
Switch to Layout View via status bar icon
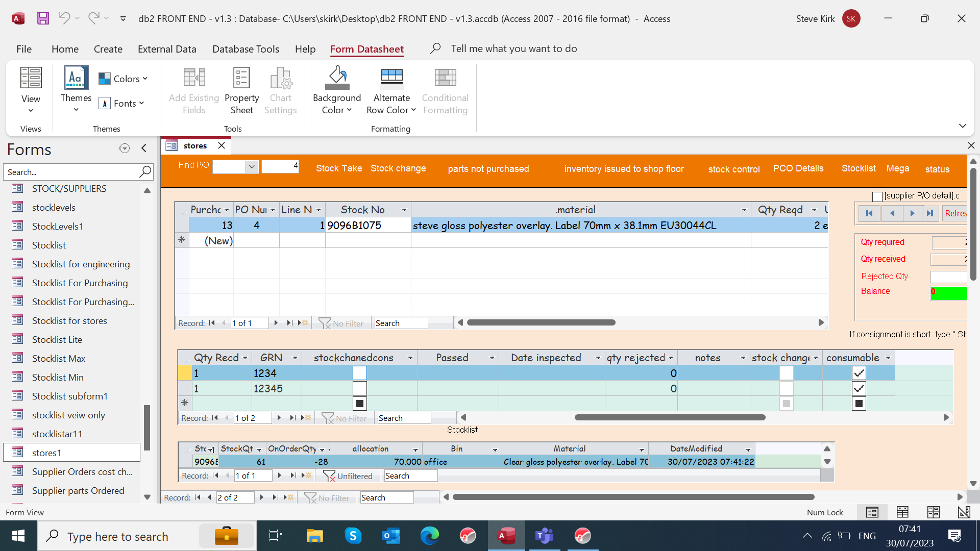[934, 512]
